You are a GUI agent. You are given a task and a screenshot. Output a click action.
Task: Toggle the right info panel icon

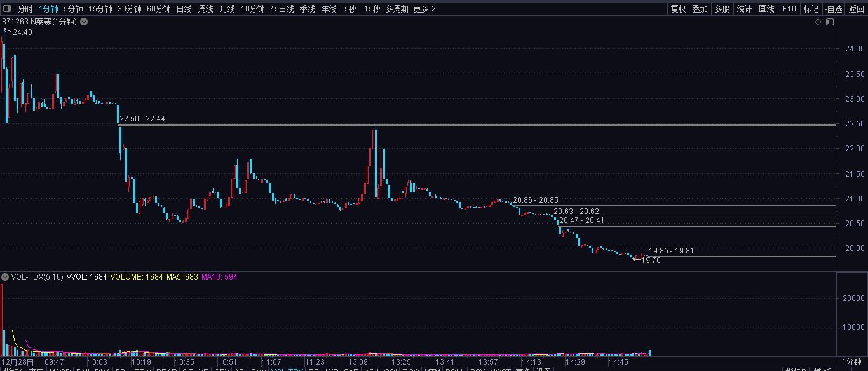(x=829, y=22)
